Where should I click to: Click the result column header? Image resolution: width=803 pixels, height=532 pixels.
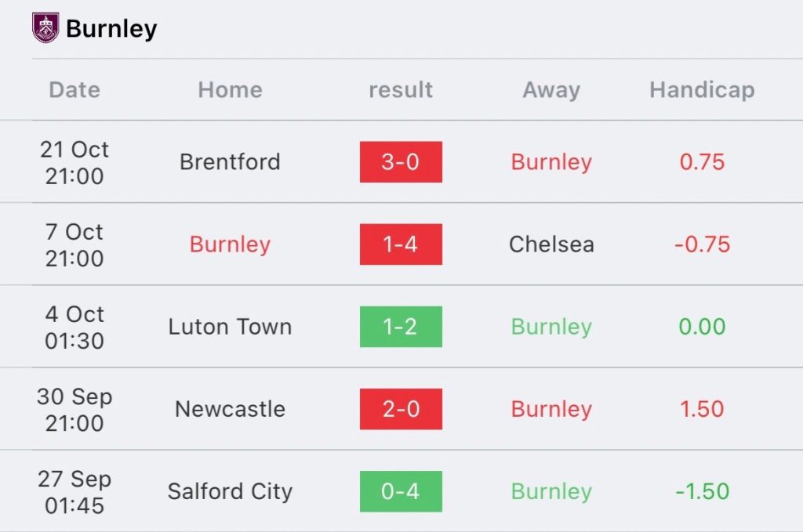point(401,90)
